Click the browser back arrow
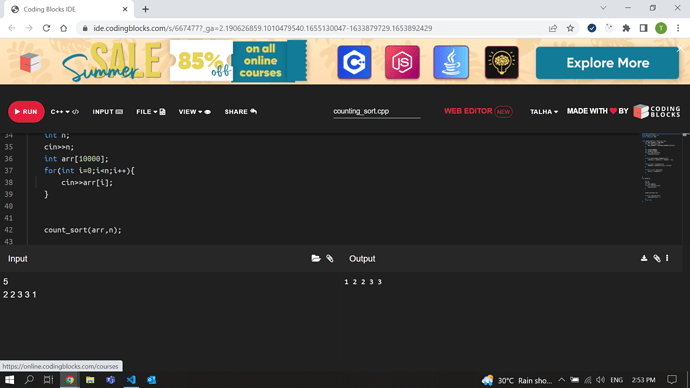 pyautogui.click(x=12, y=28)
